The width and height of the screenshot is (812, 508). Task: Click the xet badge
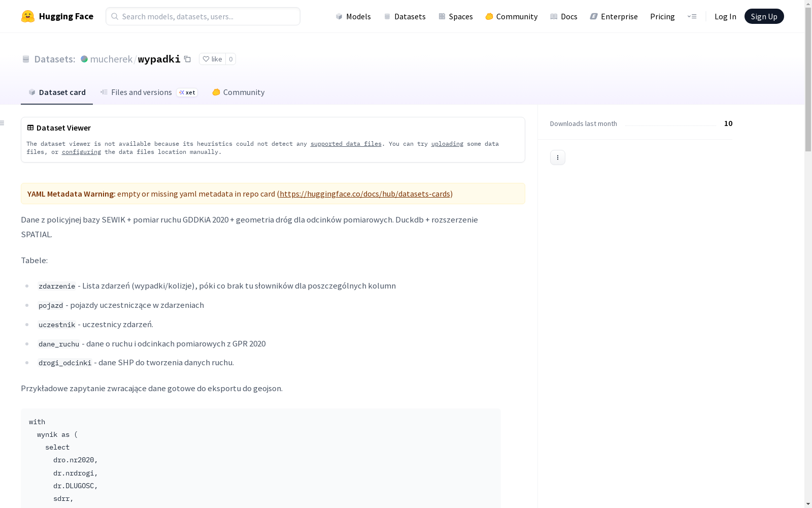click(x=187, y=92)
